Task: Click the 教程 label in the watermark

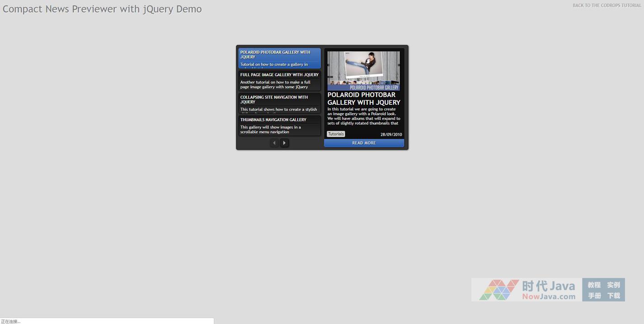Action: [x=594, y=285]
